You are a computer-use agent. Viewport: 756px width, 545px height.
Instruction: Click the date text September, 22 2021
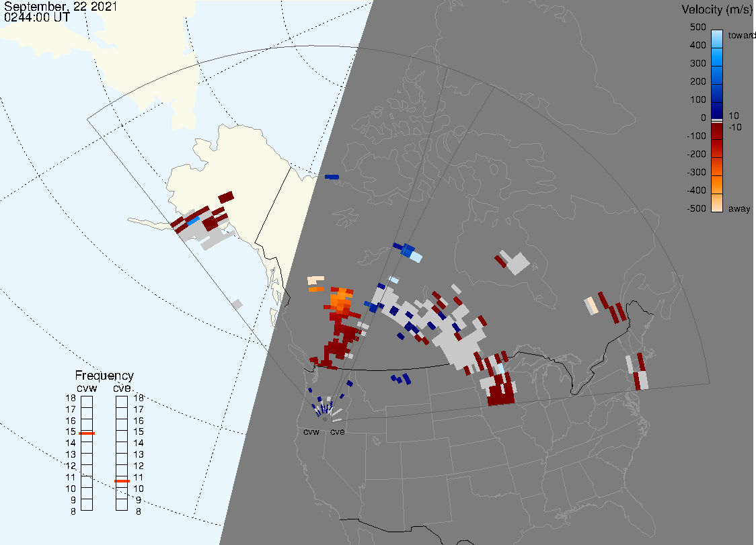(x=61, y=6)
